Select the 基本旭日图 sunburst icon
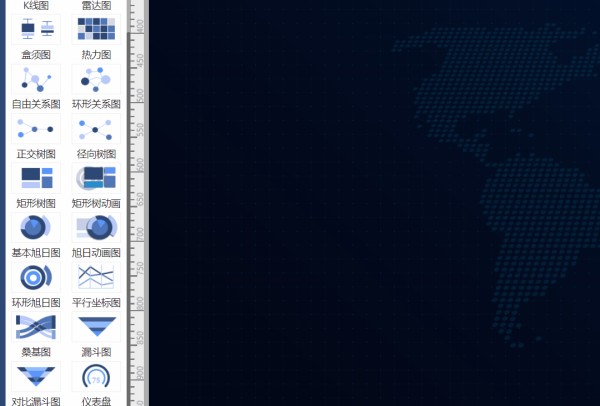600x406 pixels. [36, 228]
